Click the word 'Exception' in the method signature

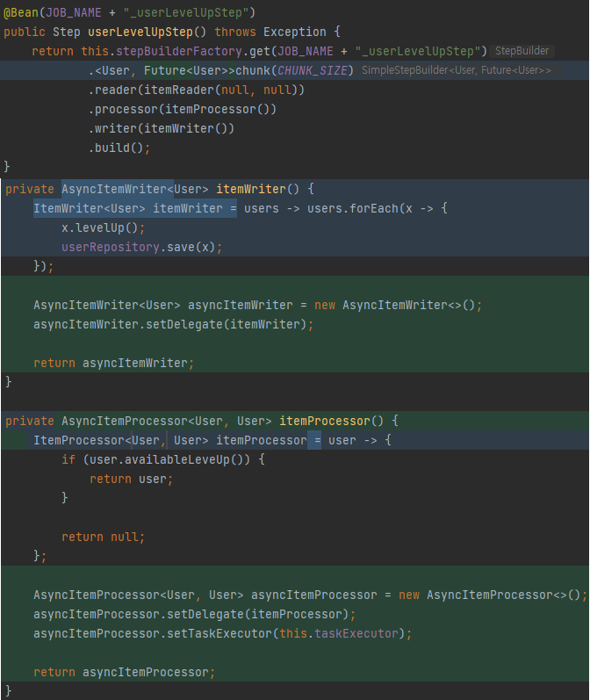tap(294, 32)
